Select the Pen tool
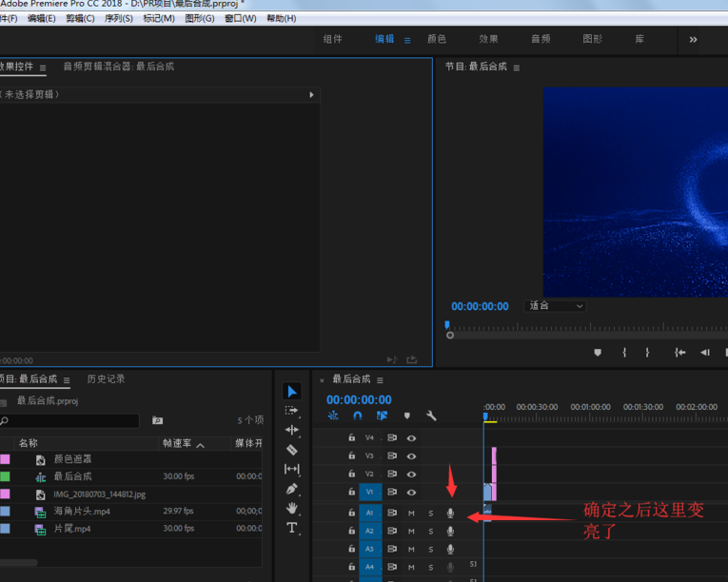 (x=292, y=489)
